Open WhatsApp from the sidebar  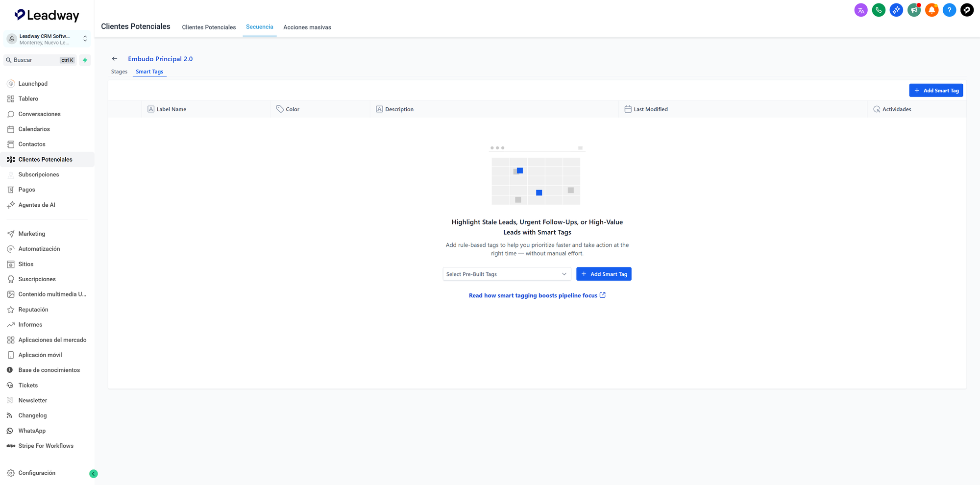[32, 431]
